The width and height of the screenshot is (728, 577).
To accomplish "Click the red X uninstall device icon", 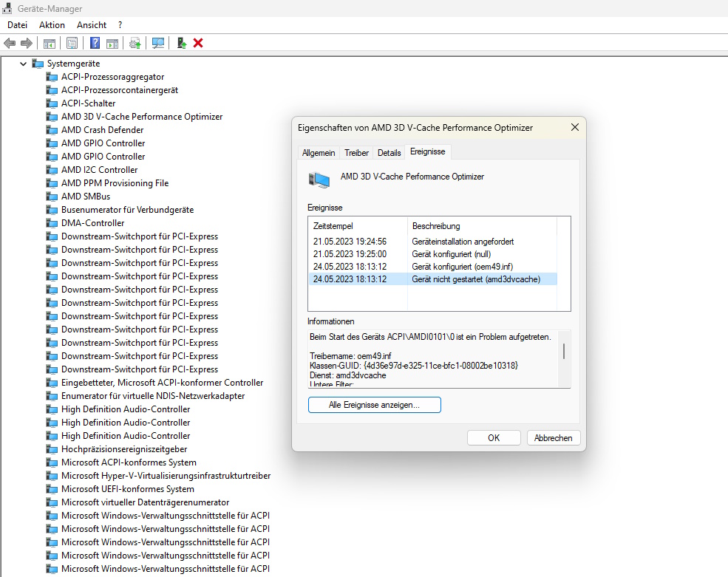I will [x=198, y=43].
